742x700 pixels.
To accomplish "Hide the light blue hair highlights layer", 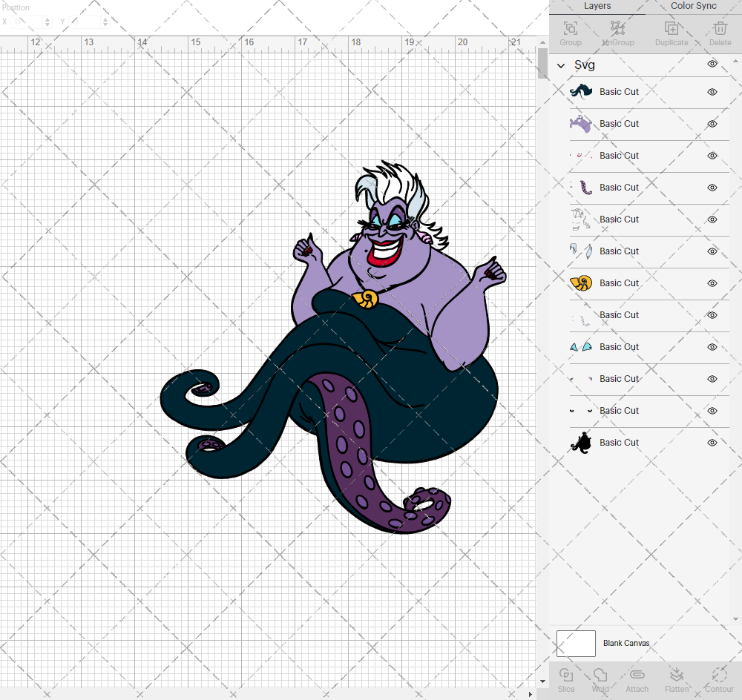I will 712,251.
